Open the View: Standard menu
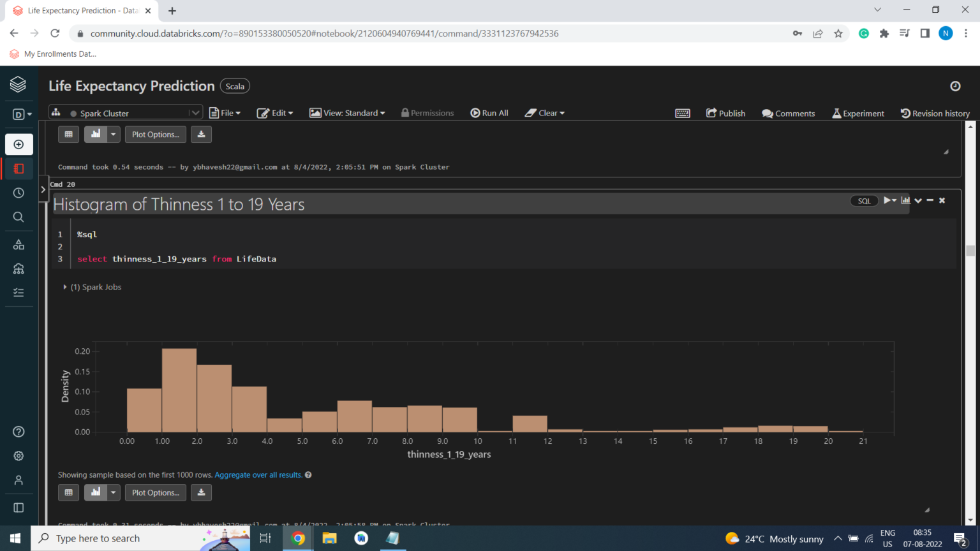Image resolution: width=980 pixels, height=551 pixels. (348, 113)
